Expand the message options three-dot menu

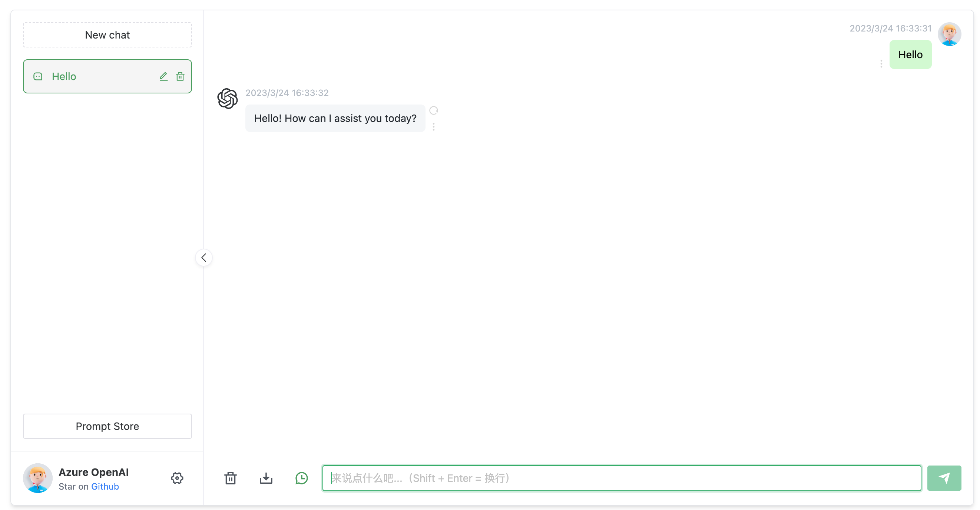pos(434,127)
